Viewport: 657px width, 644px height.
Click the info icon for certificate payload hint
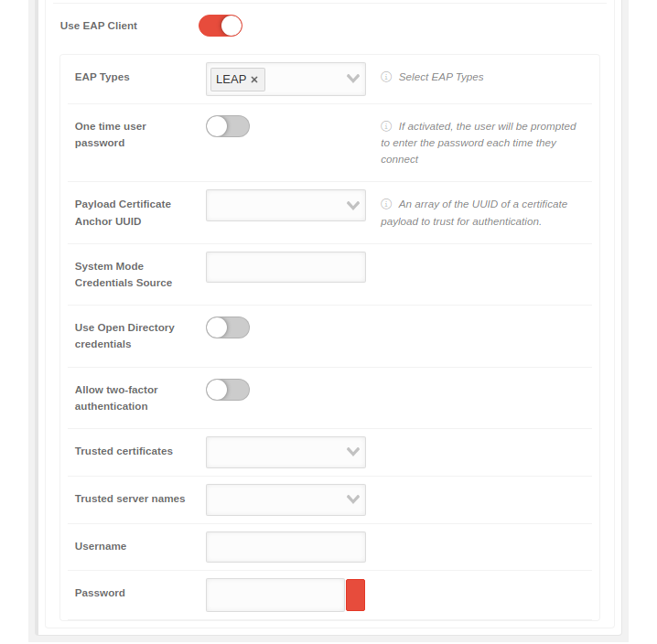tap(386, 204)
